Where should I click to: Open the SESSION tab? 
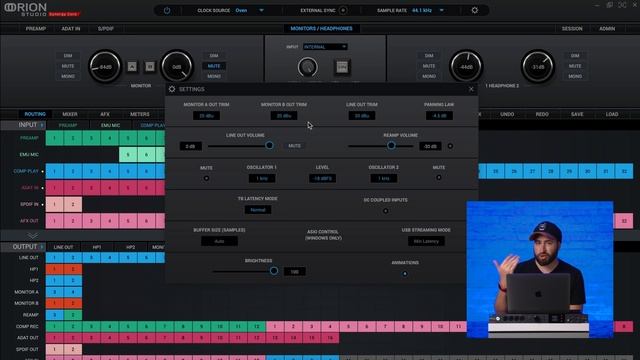pyautogui.click(x=572, y=29)
